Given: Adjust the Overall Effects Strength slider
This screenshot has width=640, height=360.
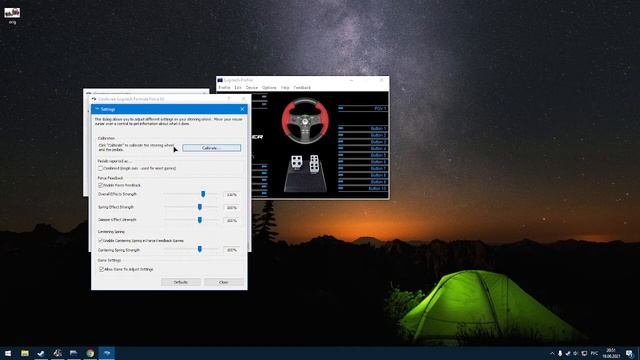Looking at the screenshot, I should click(x=203, y=194).
